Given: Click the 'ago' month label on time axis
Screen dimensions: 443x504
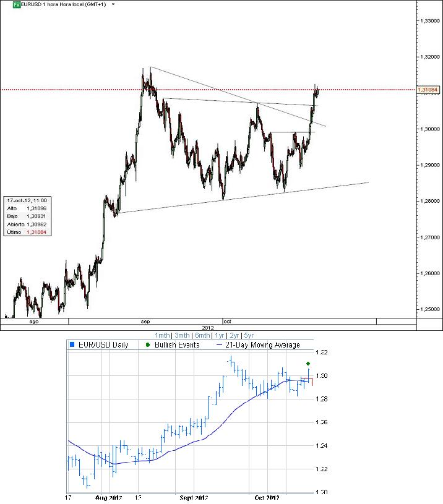Looking at the screenshot, I should tap(34, 322).
